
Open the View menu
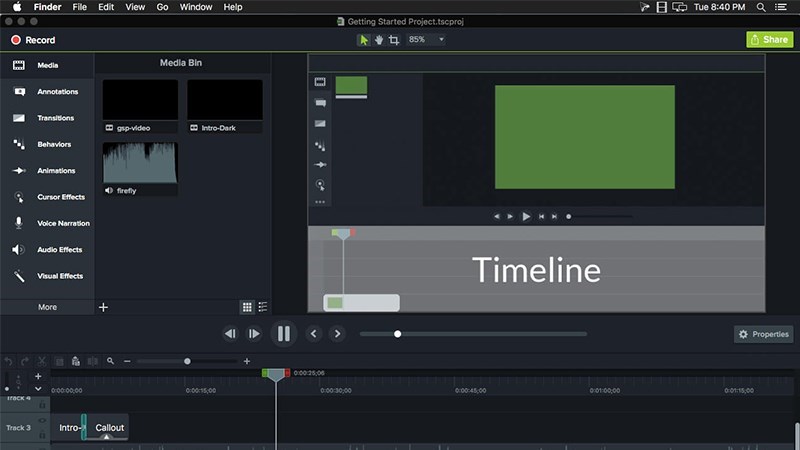(133, 7)
